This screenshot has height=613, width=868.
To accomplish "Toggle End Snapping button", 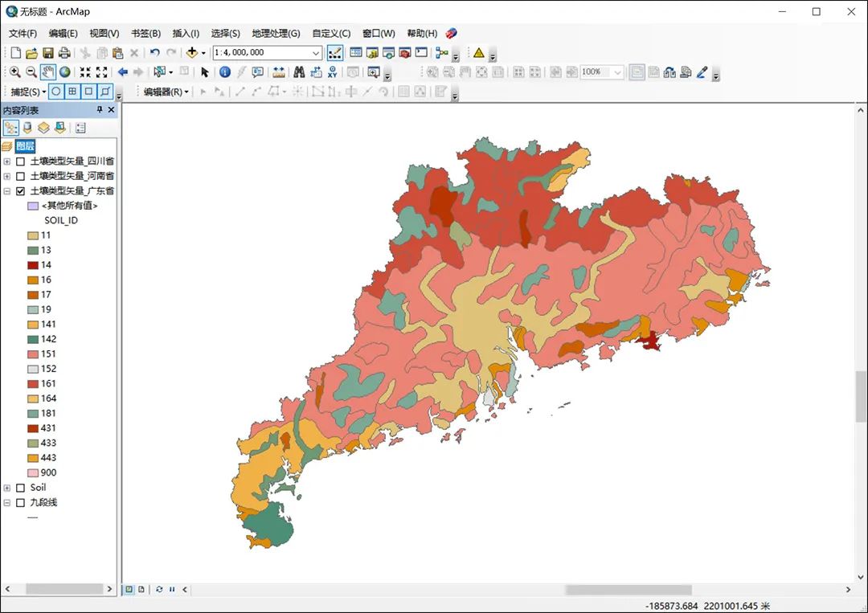I will click(72, 92).
